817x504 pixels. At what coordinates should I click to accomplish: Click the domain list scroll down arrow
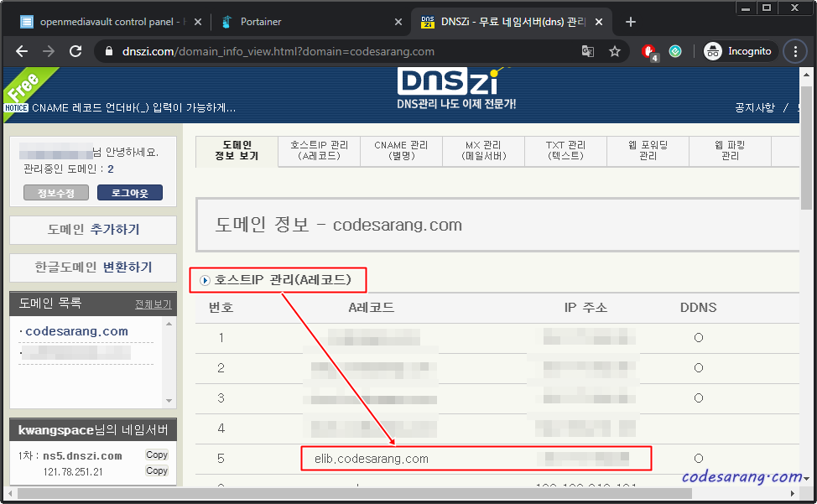(x=169, y=401)
